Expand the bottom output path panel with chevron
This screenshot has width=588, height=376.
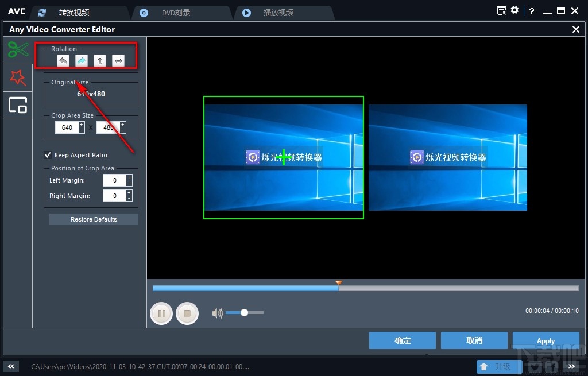10,366
